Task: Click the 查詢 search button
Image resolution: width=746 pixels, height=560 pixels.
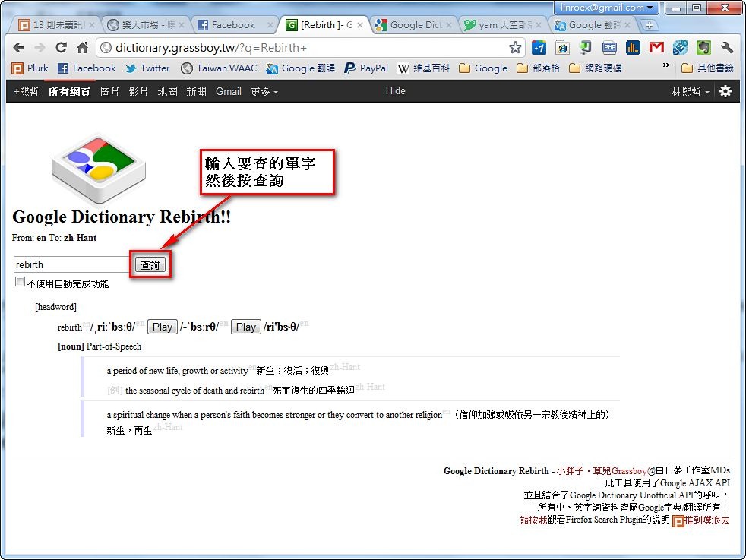Action: [150, 265]
